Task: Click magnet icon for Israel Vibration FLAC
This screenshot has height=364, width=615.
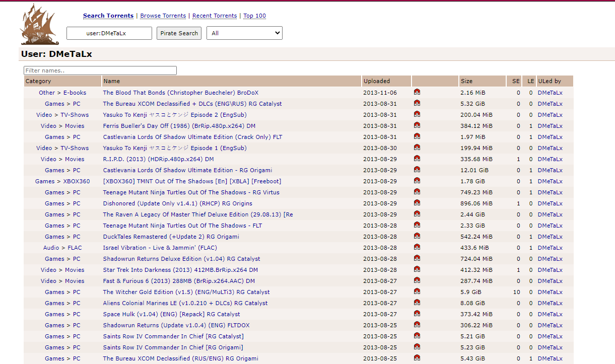Action: pos(417,247)
